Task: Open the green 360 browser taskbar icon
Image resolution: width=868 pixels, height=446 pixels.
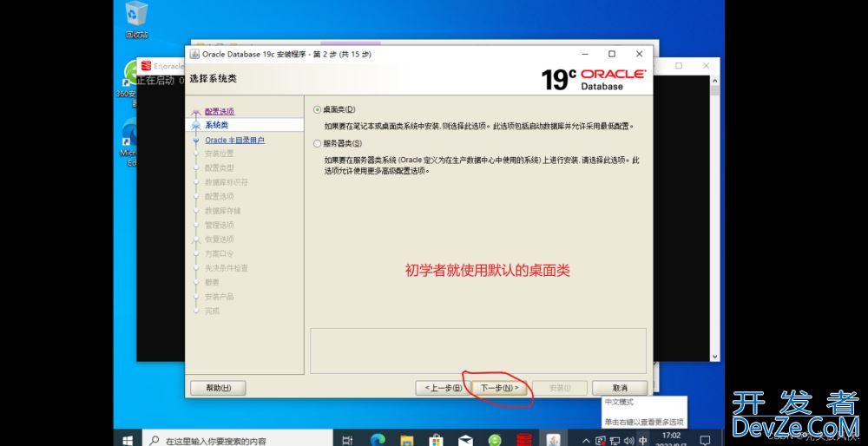Action: pyautogui.click(x=495, y=441)
